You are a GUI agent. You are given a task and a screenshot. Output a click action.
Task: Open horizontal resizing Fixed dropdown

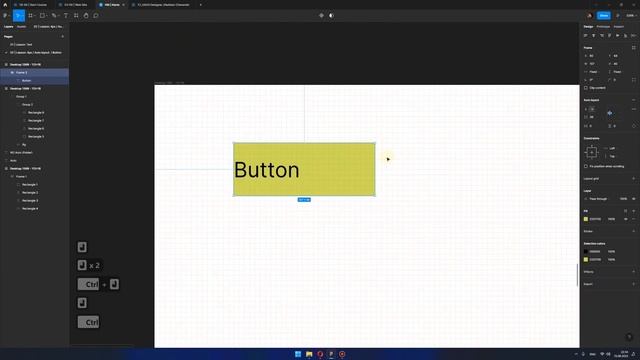tap(593, 72)
